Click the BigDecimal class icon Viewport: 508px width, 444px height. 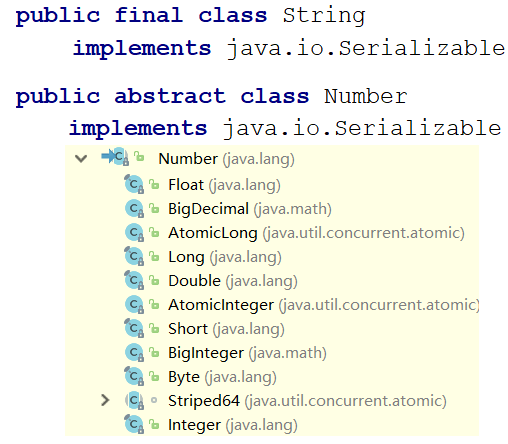tap(134, 208)
